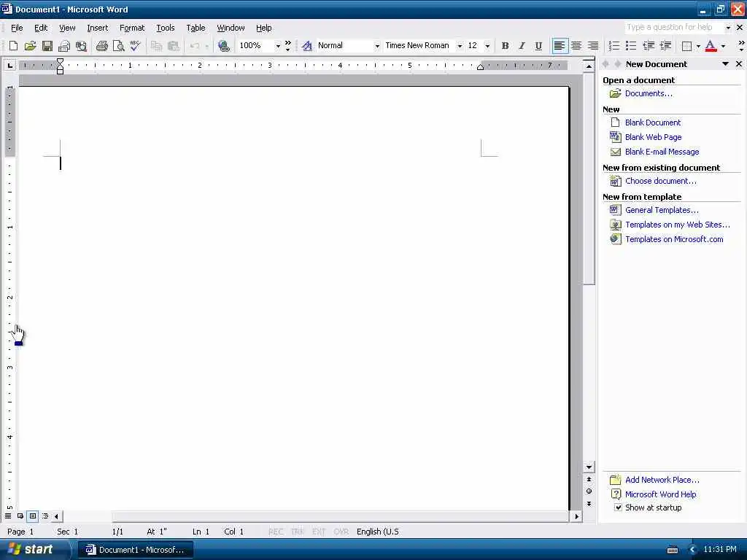The width and height of the screenshot is (747, 560).
Task: Open the font size 12 dropdown
Action: tap(487, 46)
